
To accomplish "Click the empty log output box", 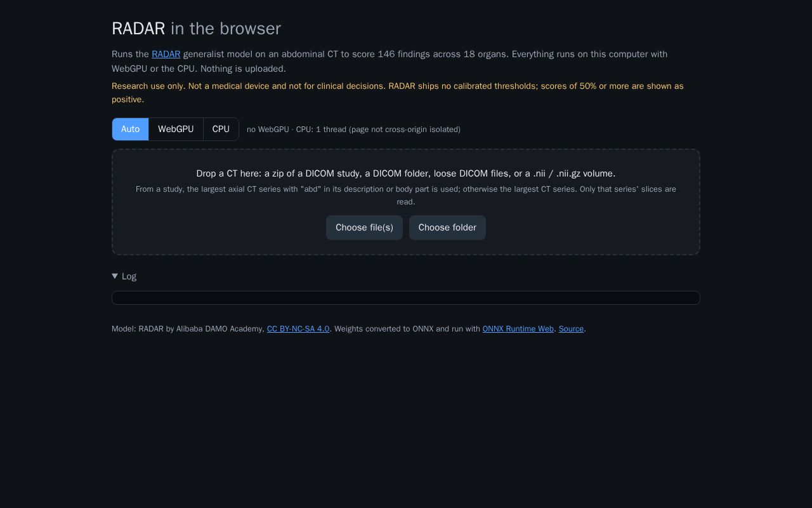I will click(406, 298).
